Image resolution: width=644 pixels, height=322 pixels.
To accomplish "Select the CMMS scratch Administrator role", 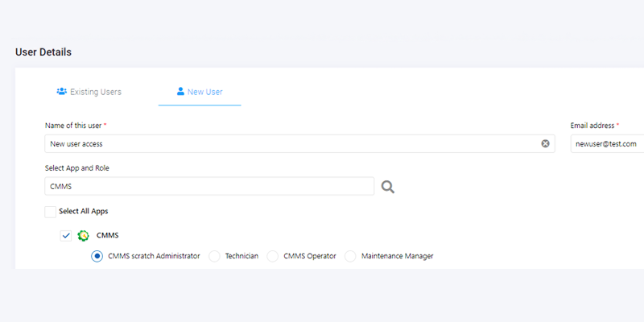I will (97, 256).
